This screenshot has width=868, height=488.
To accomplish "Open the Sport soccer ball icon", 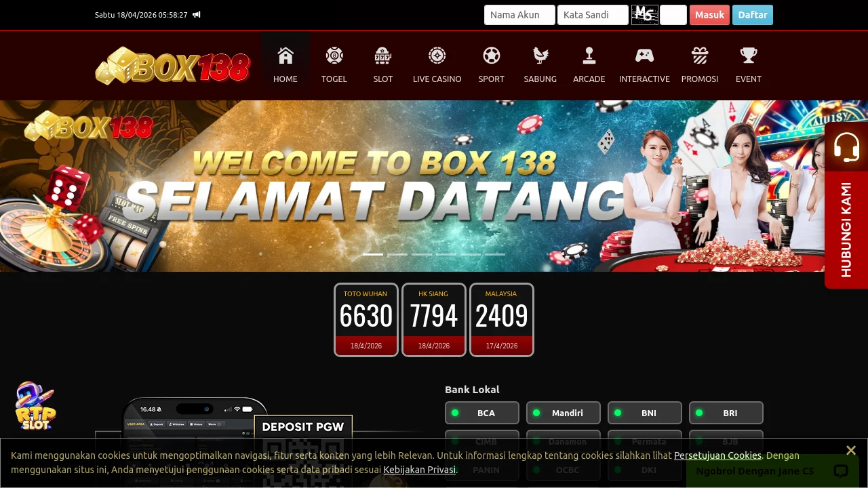I will [491, 56].
